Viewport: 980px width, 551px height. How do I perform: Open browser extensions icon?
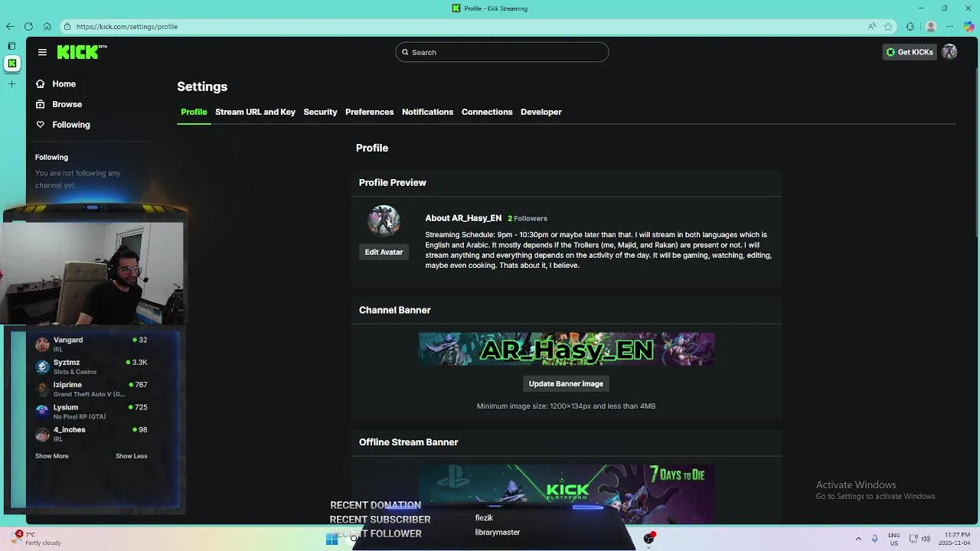(x=910, y=26)
